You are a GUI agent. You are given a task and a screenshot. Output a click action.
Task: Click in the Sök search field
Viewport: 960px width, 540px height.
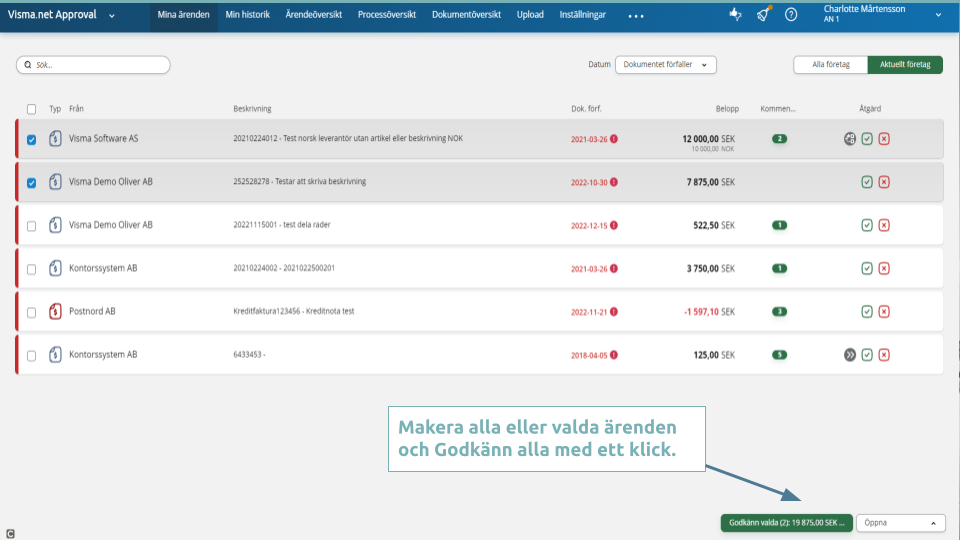coord(93,64)
